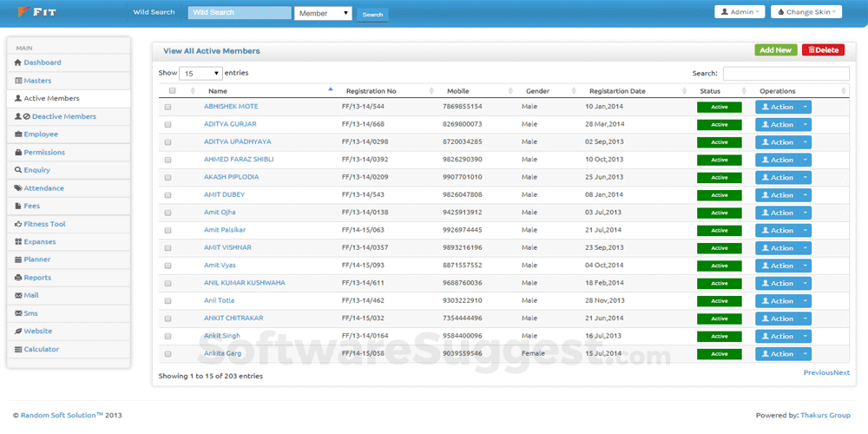Click the Dashboard home icon in sidebar
Image resolution: width=868 pixels, height=434 pixels.
point(17,62)
